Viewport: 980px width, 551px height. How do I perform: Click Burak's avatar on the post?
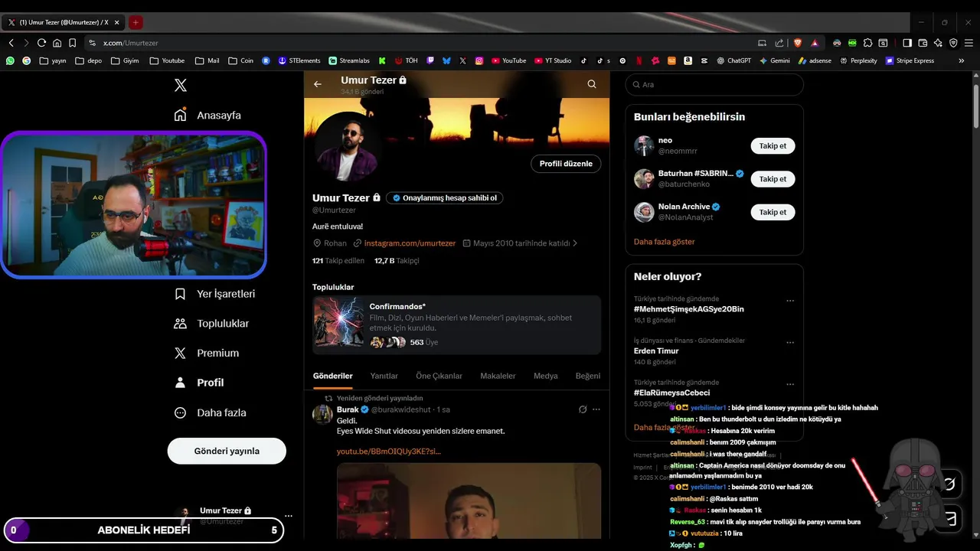click(323, 414)
